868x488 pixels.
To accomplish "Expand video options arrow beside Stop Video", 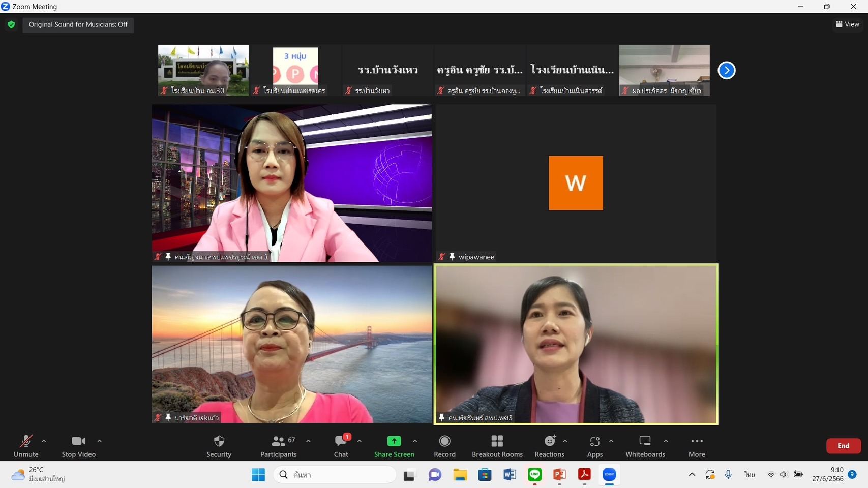I will (99, 441).
